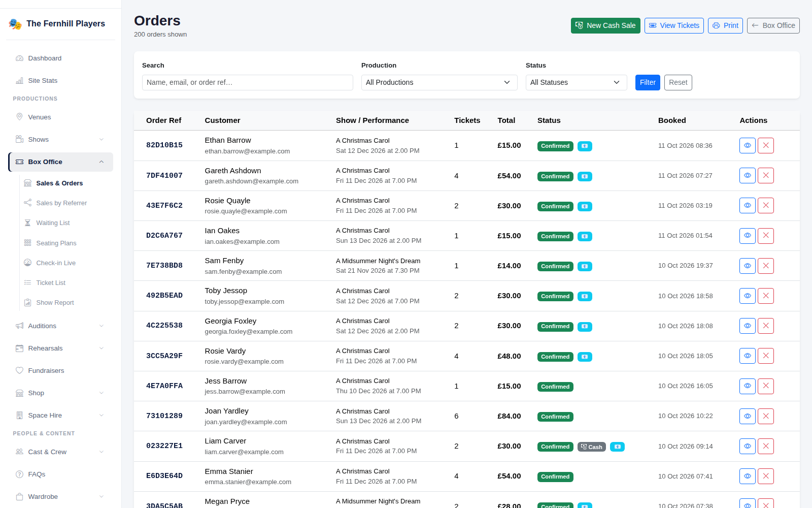This screenshot has width=812, height=508.
Task: Open order D2C6A767 view eye icon
Action: (x=748, y=236)
